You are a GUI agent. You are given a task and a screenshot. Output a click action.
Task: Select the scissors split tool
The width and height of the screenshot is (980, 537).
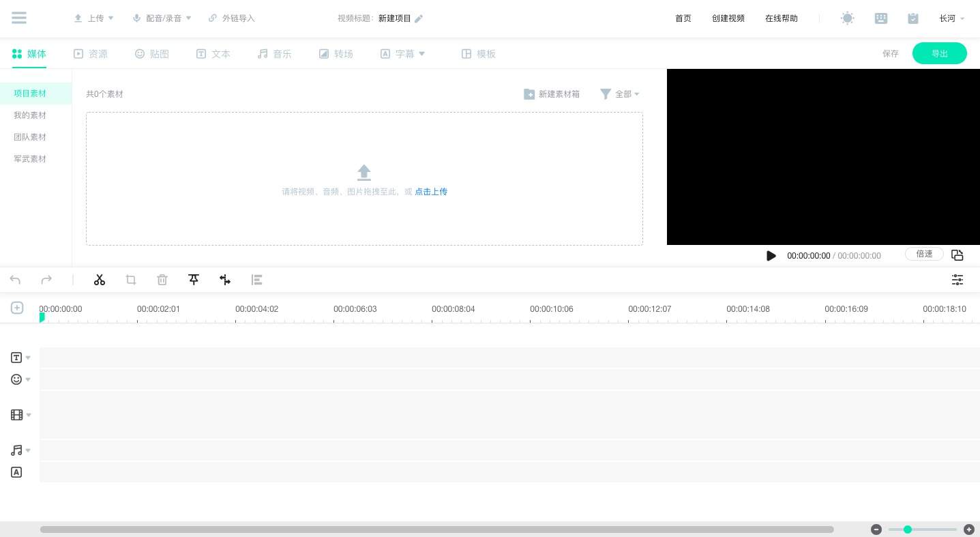(x=100, y=280)
